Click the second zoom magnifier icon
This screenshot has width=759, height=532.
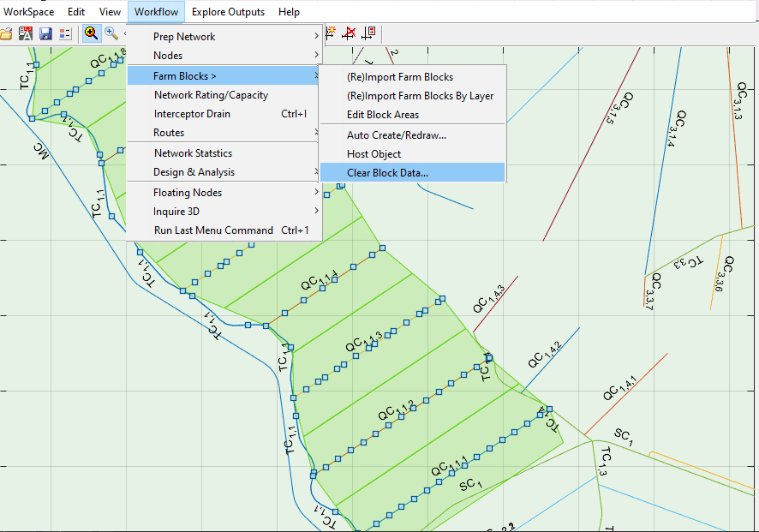coord(111,33)
